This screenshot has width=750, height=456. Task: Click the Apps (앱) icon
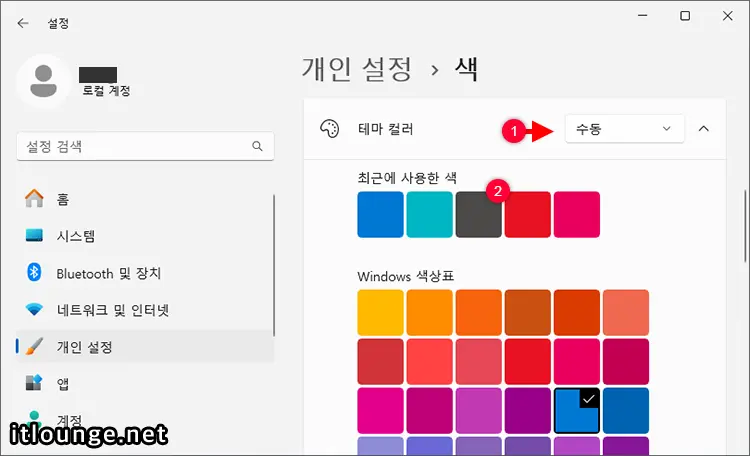coord(34,383)
